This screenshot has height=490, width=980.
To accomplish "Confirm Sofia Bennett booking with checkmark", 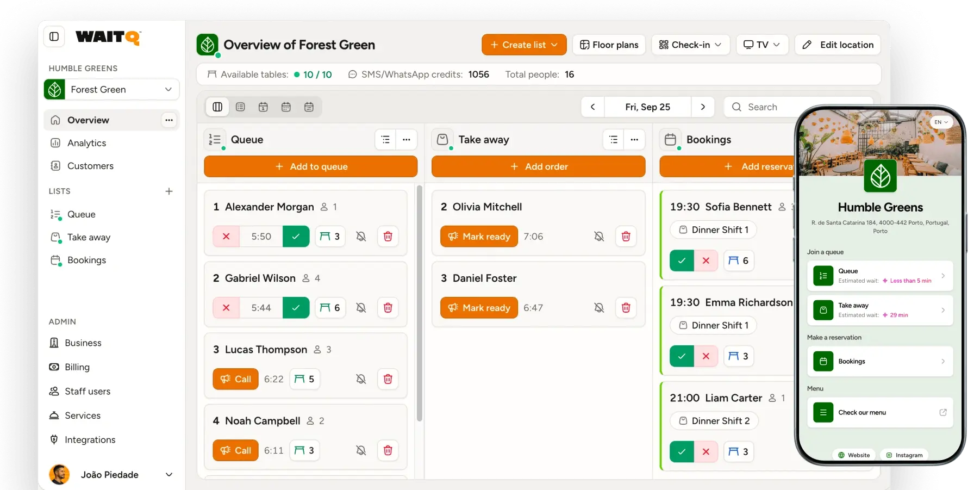I will [682, 260].
